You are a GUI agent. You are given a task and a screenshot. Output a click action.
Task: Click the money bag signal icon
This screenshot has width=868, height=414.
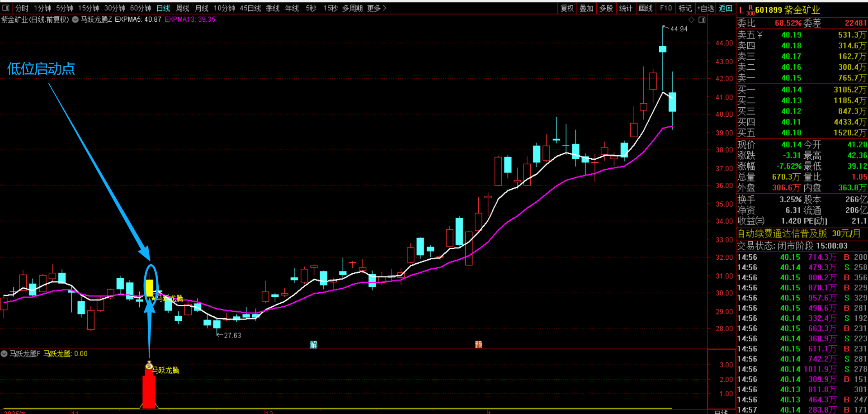[149, 365]
